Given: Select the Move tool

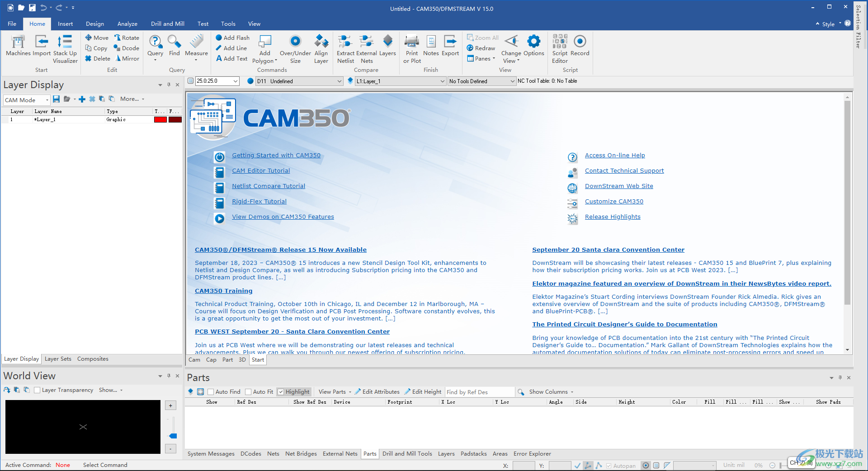Looking at the screenshot, I should tap(97, 38).
